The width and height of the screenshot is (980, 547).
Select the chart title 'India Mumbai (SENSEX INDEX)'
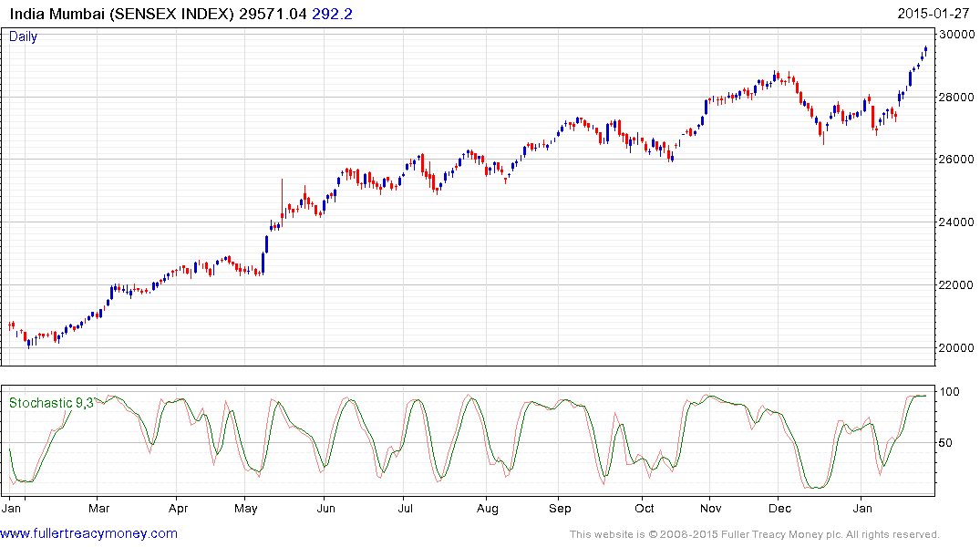122,14
